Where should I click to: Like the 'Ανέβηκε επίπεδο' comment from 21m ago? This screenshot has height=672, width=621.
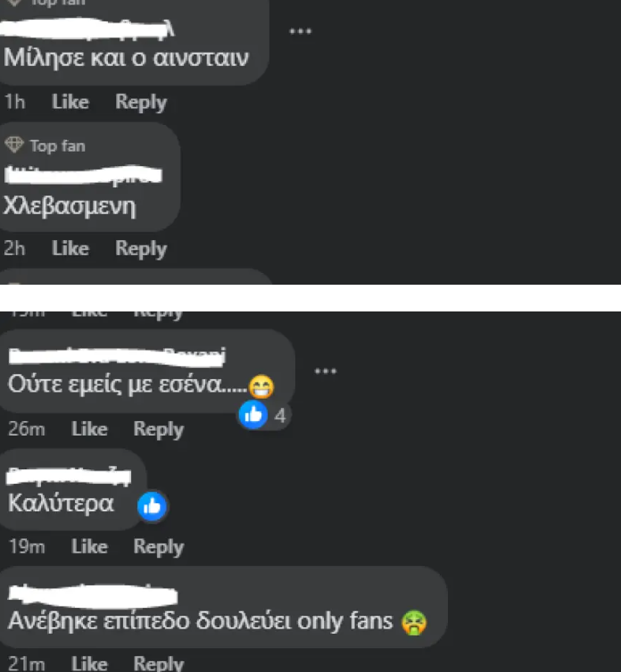click(89, 663)
